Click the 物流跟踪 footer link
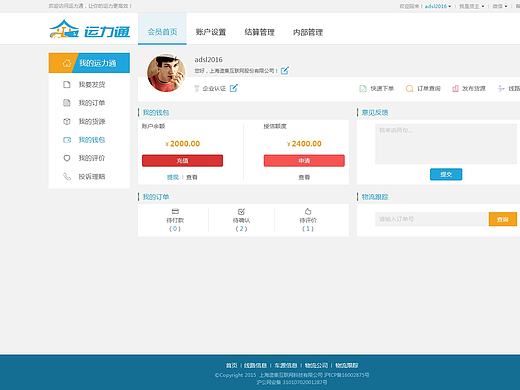The height and width of the screenshot is (390, 520). 347,365
